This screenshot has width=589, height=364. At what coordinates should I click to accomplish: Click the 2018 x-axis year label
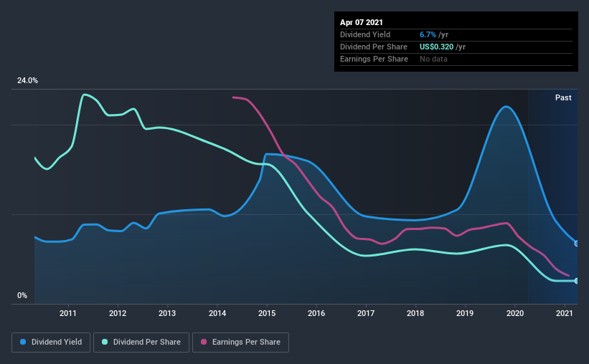pos(415,313)
